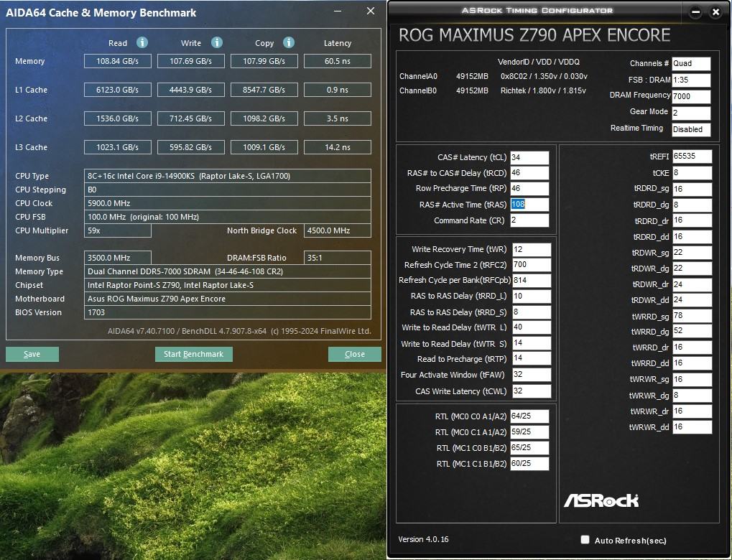Click the Four Activate Window (tFAW) field

[x=532, y=375]
